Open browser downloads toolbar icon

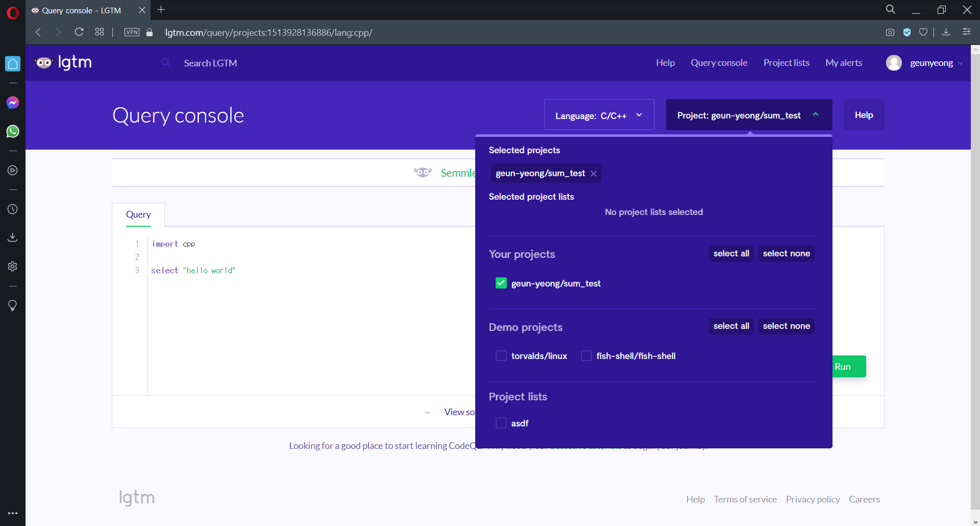coord(946,32)
